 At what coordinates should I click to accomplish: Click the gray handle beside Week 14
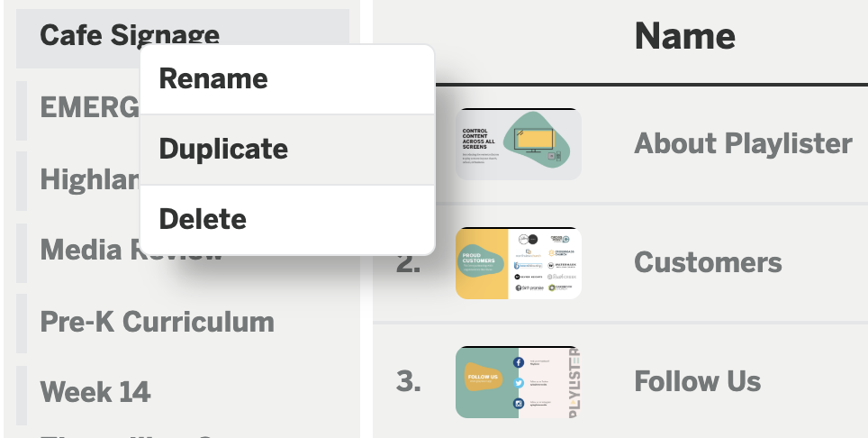point(22,396)
